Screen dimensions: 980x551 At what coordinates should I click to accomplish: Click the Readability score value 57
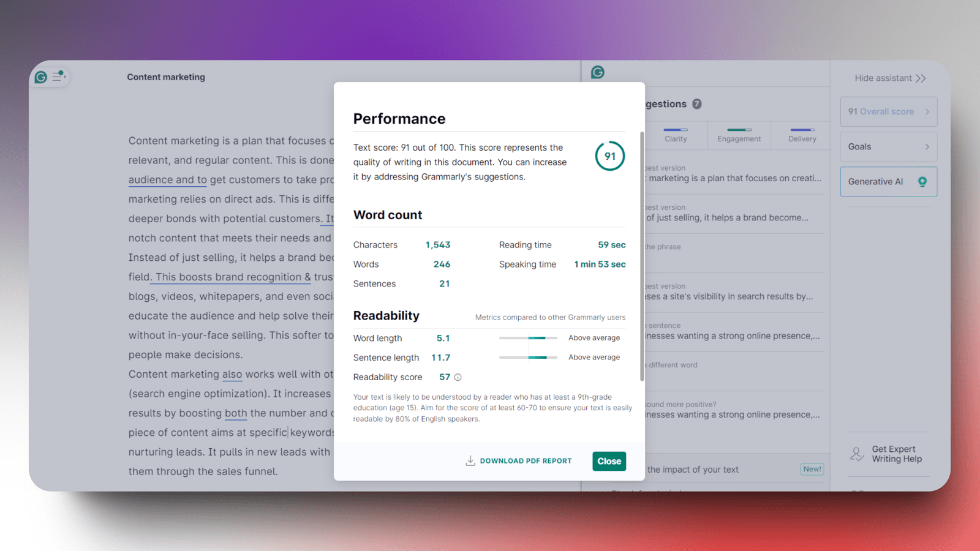[x=445, y=377]
